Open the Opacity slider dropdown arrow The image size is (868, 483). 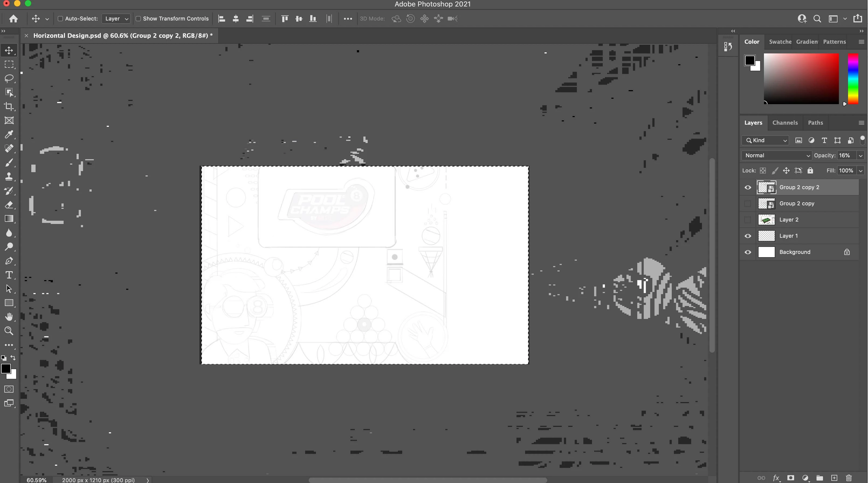click(860, 155)
